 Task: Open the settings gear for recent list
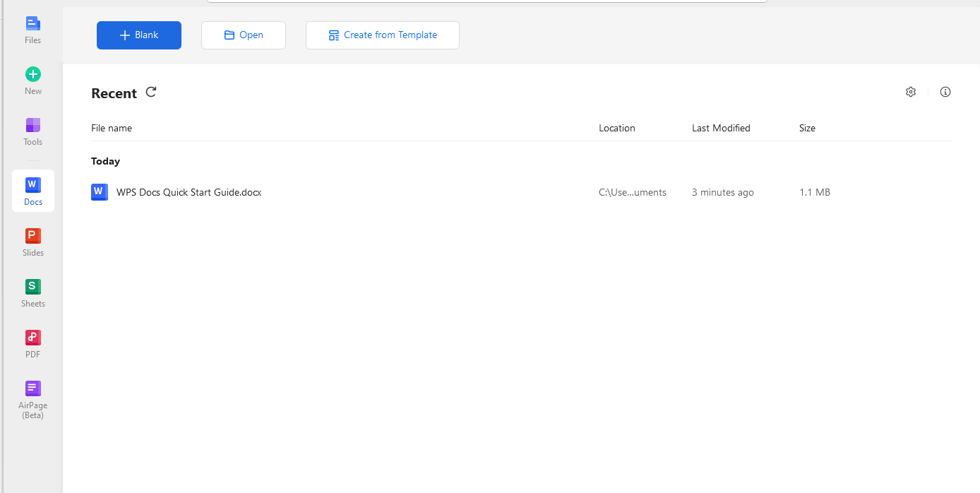pyautogui.click(x=911, y=92)
